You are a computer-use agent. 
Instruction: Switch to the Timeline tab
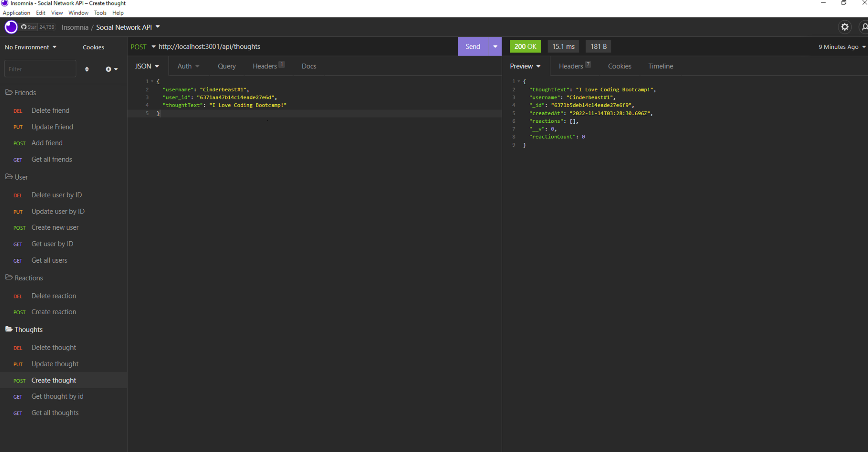tap(661, 66)
